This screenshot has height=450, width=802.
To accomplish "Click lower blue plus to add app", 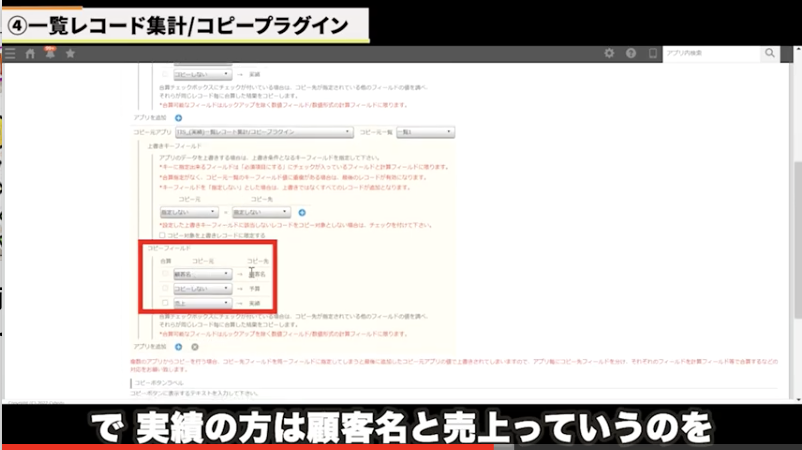I will [178, 346].
